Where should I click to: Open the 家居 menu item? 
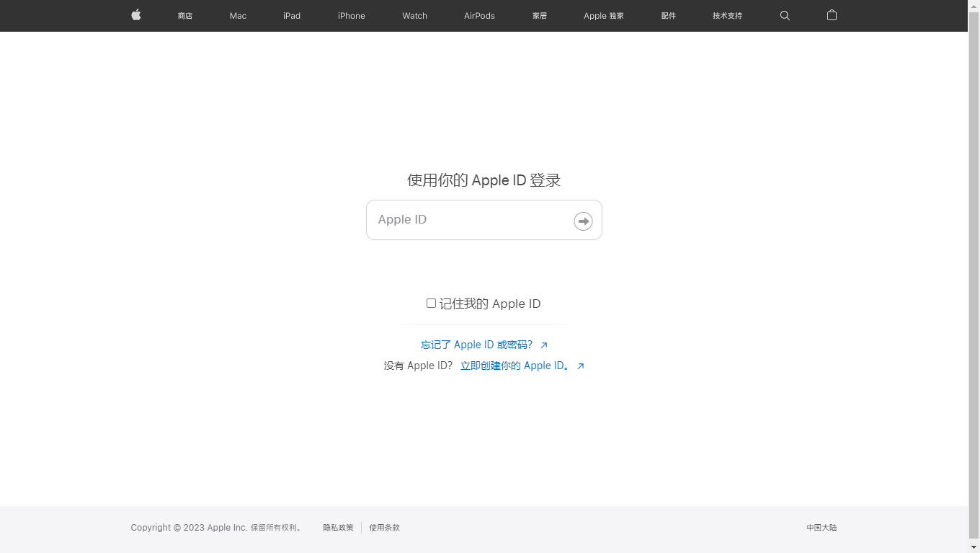540,16
